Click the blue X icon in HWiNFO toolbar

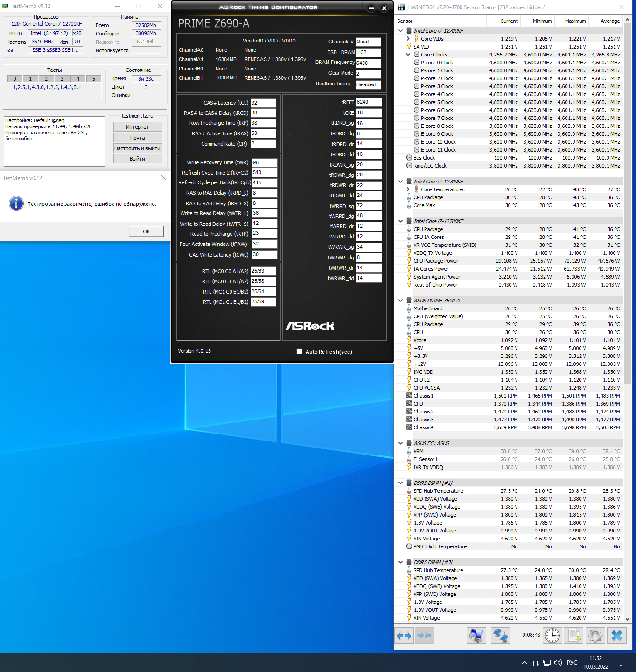(617, 636)
